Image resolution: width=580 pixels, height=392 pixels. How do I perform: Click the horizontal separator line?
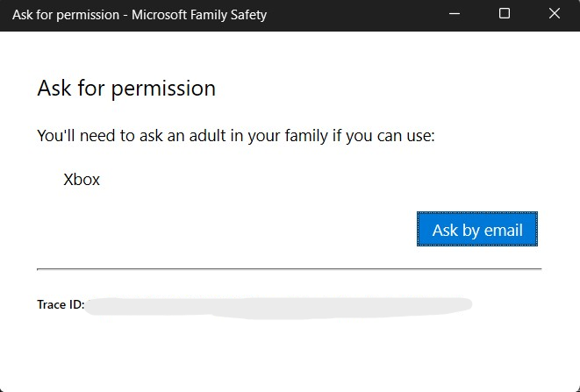point(289,268)
